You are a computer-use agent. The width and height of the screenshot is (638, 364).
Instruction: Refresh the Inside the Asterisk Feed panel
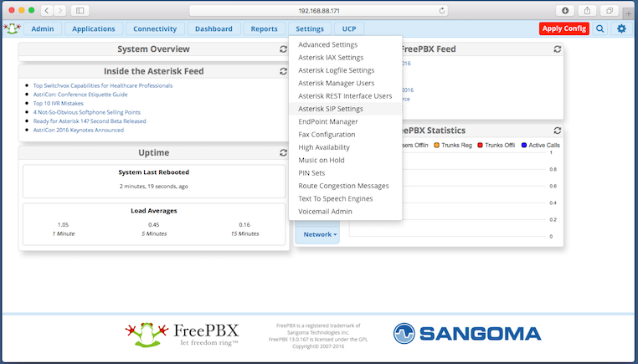[x=283, y=71]
